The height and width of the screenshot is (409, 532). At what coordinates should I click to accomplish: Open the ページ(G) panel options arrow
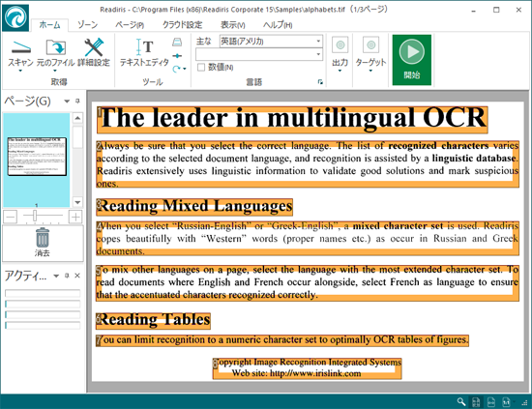67,102
